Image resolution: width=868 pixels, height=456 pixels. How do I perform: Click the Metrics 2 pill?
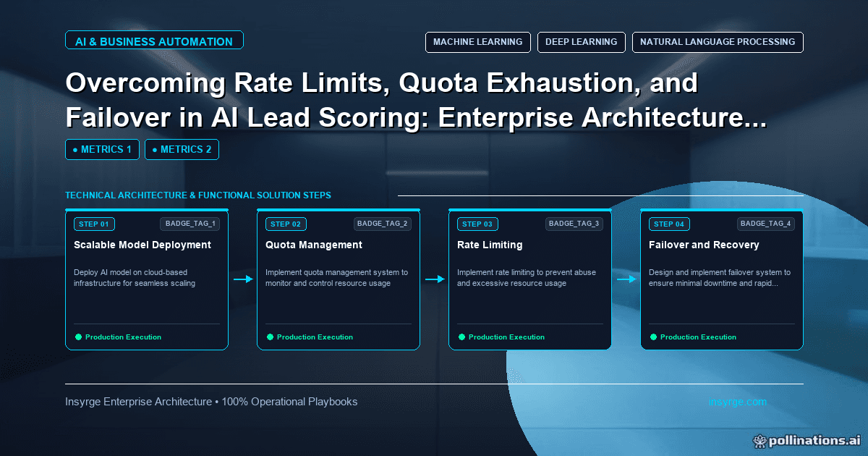[x=182, y=149]
